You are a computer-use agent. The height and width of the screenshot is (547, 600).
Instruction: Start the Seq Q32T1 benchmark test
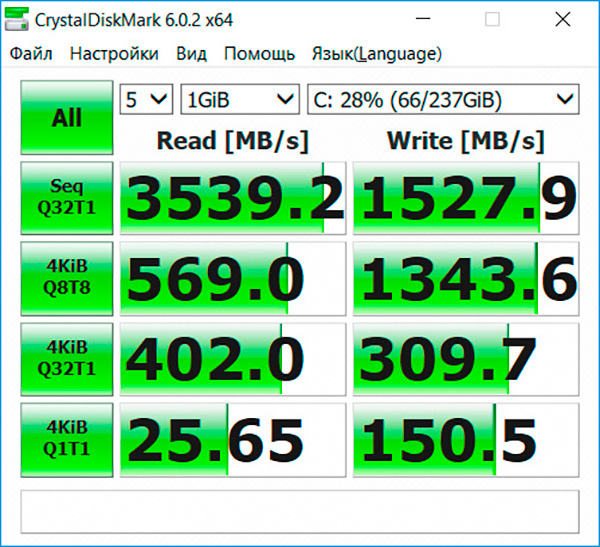[67, 198]
